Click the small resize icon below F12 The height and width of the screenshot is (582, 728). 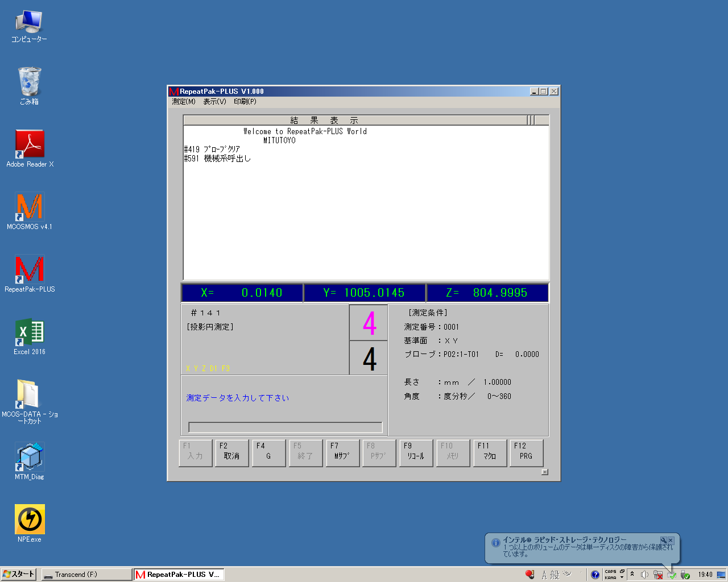click(544, 472)
